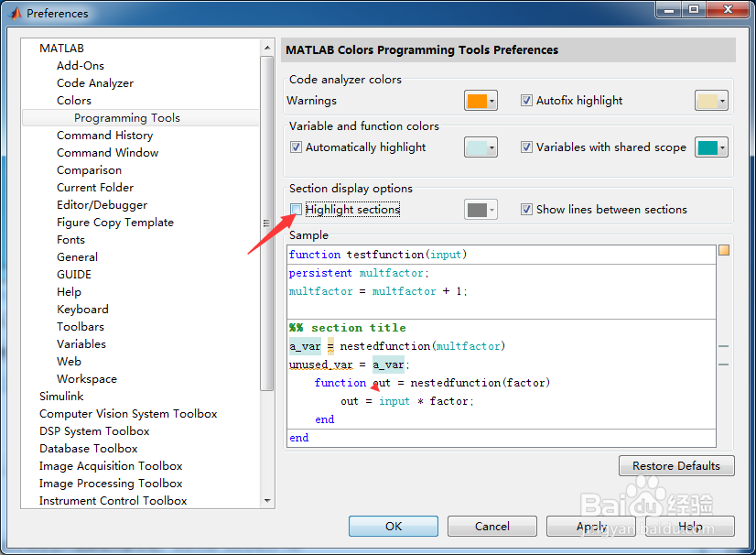The height and width of the screenshot is (555, 756).
Task: Open Fonts preferences
Action: tap(70, 239)
